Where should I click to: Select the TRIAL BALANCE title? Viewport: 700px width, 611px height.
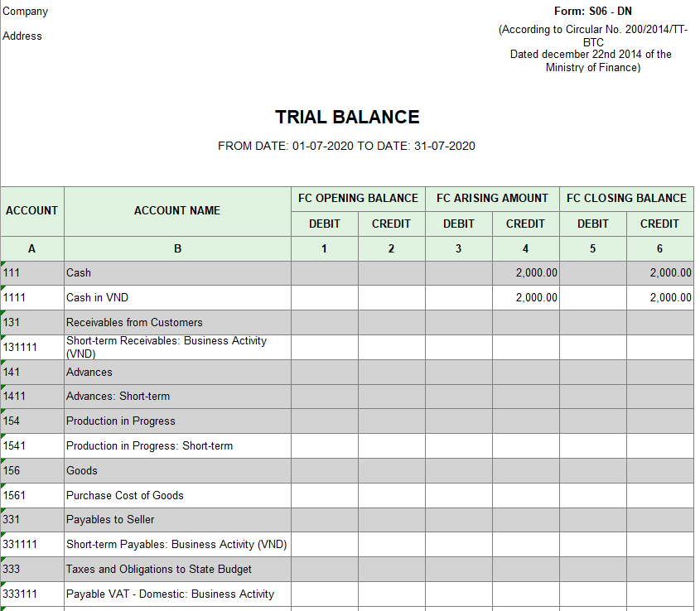click(347, 118)
